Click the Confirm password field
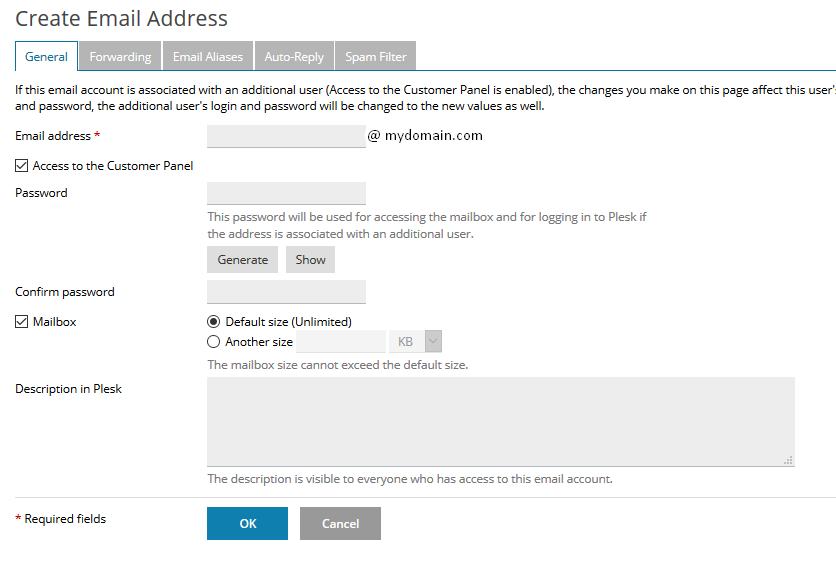Image resolution: width=836 pixels, height=564 pixels. pyautogui.click(x=286, y=292)
